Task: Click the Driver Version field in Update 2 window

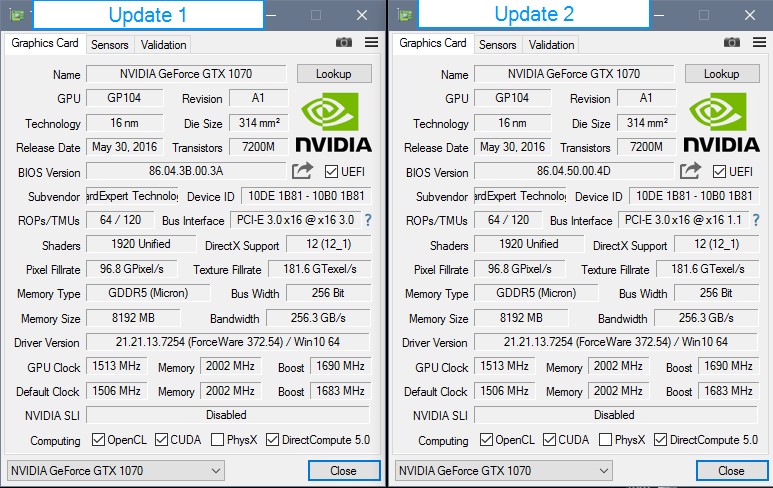Action: [616, 342]
